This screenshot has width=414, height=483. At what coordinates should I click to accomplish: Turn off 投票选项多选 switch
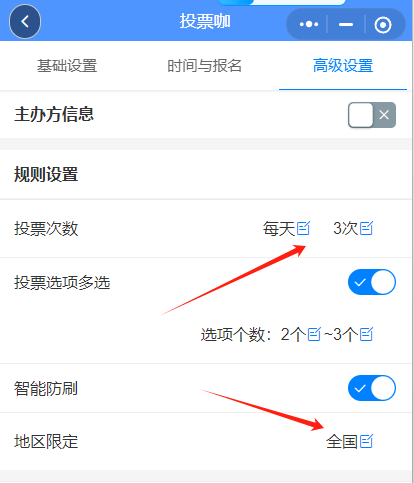coord(372,282)
